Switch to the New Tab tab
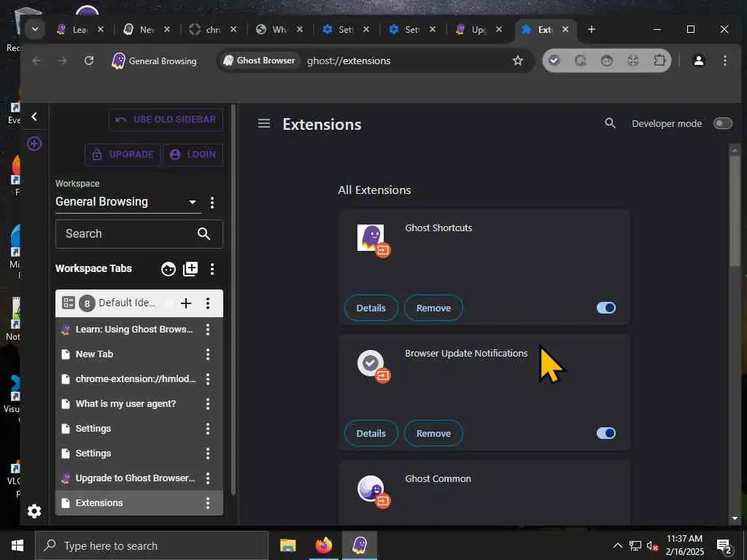The height and width of the screenshot is (560, 747). [x=147, y=29]
